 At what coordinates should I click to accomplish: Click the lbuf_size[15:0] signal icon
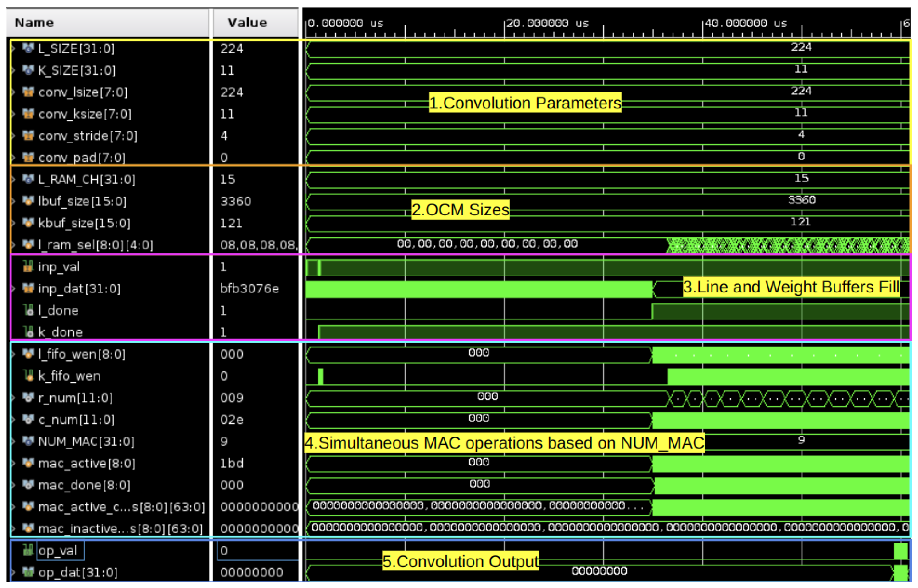[28, 201]
